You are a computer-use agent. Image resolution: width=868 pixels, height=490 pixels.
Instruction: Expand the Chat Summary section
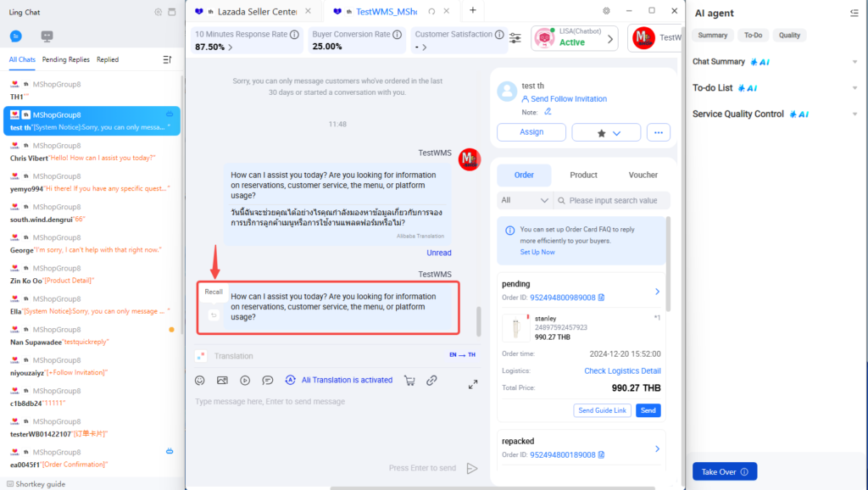(x=854, y=62)
